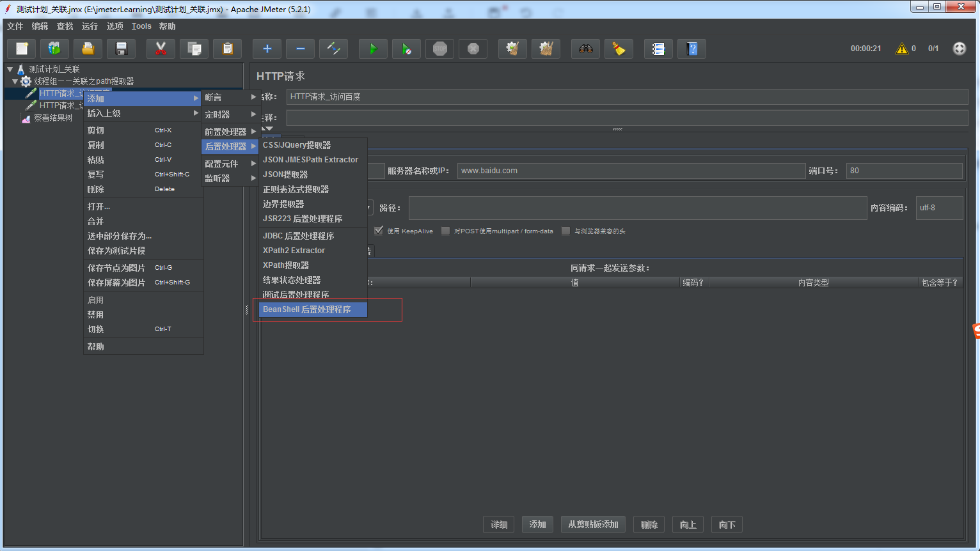
Task: Collapse the 线程组 tree node
Action: click(x=15, y=81)
